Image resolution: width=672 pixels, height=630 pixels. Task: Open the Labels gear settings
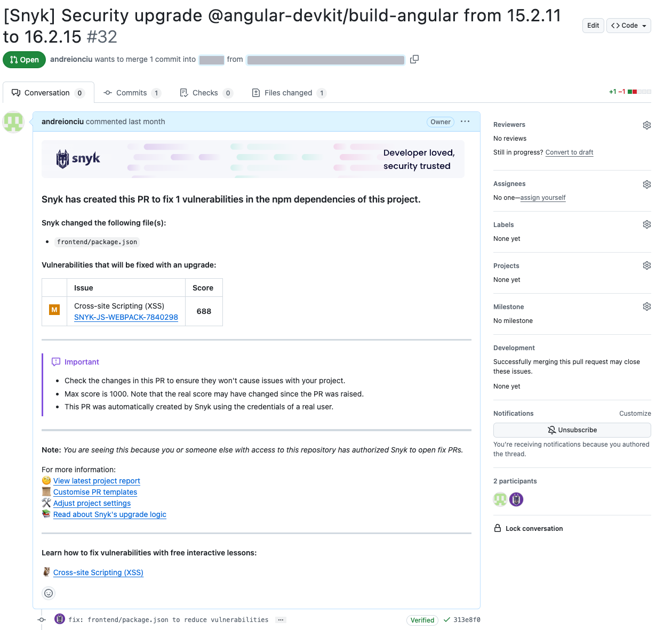[646, 224]
